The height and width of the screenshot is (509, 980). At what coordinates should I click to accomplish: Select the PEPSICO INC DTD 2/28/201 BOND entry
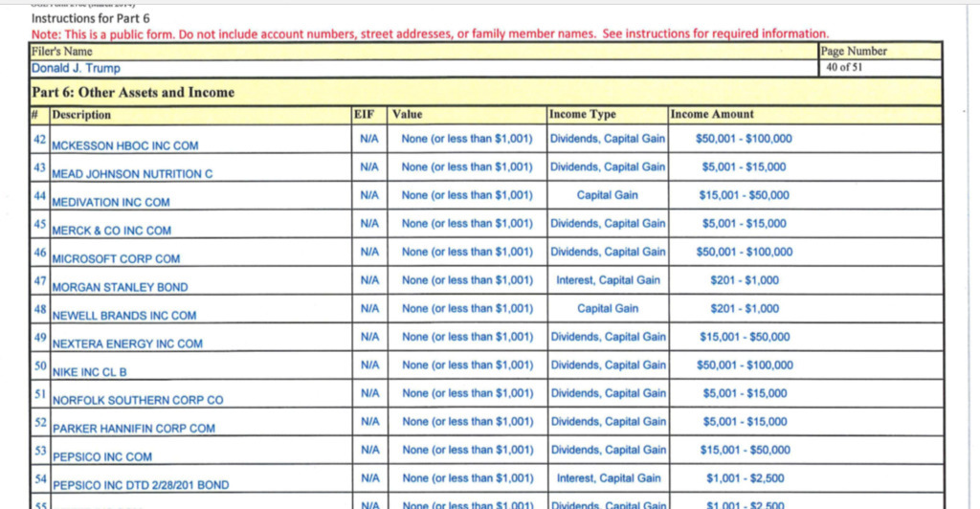pos(141,485)
